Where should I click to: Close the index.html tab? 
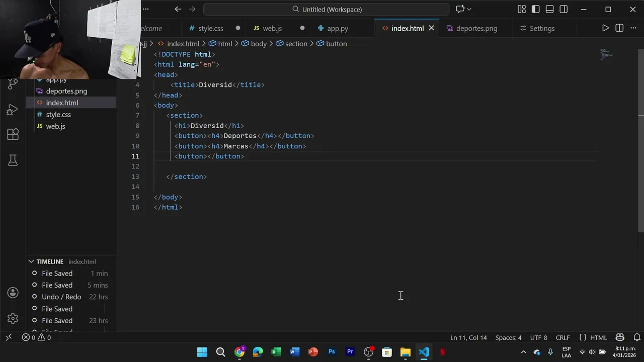pos(431,28)
